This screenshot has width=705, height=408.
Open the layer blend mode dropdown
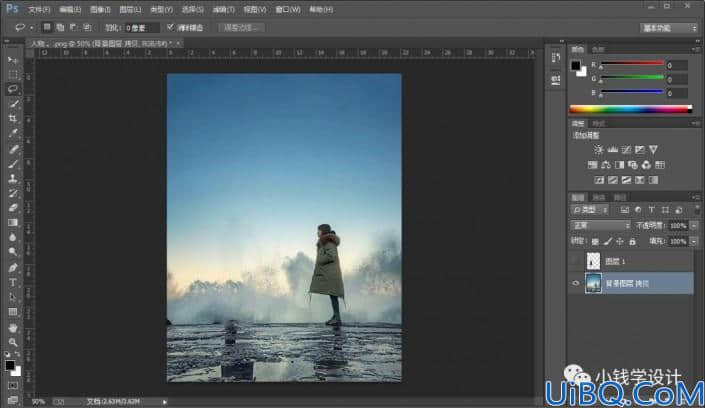600,225
